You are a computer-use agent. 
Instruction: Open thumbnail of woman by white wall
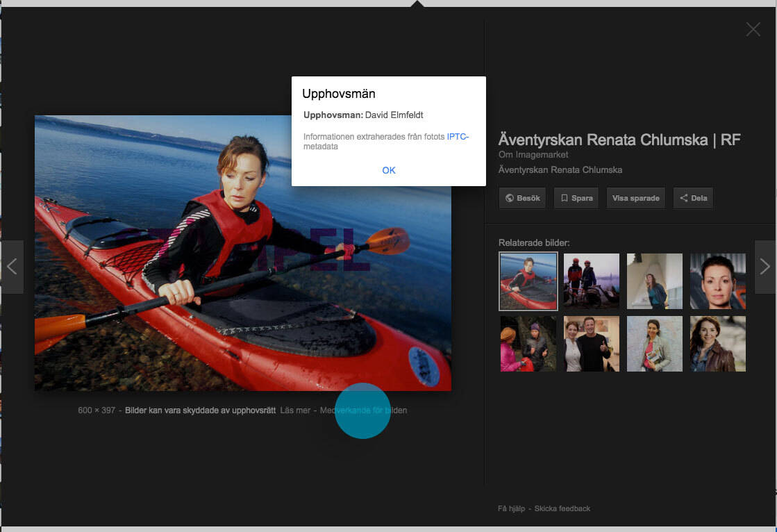pos(654,281)
